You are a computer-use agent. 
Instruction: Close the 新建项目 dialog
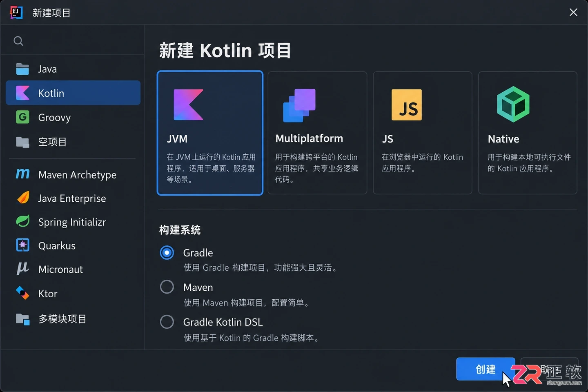[x=573, y=12]
